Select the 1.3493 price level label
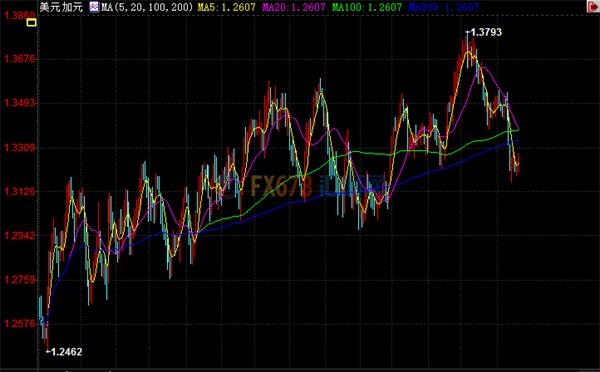The width and height of the screenshot is (600, 372). click(20, 103)
